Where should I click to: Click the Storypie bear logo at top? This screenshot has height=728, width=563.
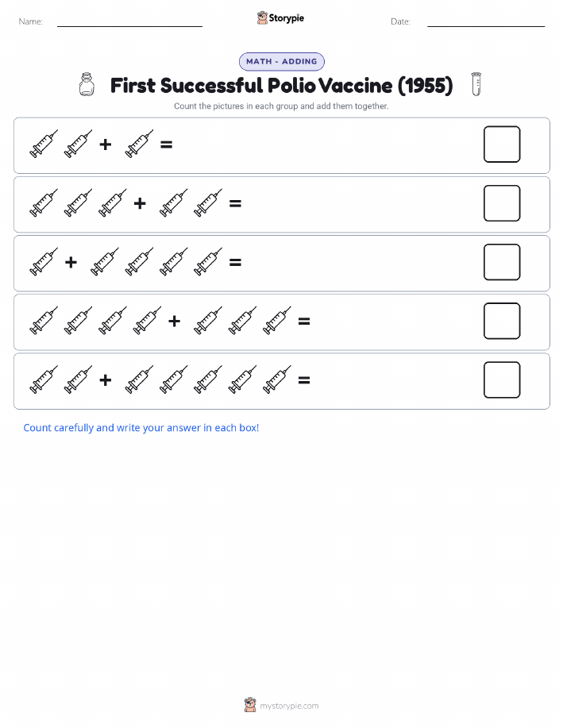(262, 18)
